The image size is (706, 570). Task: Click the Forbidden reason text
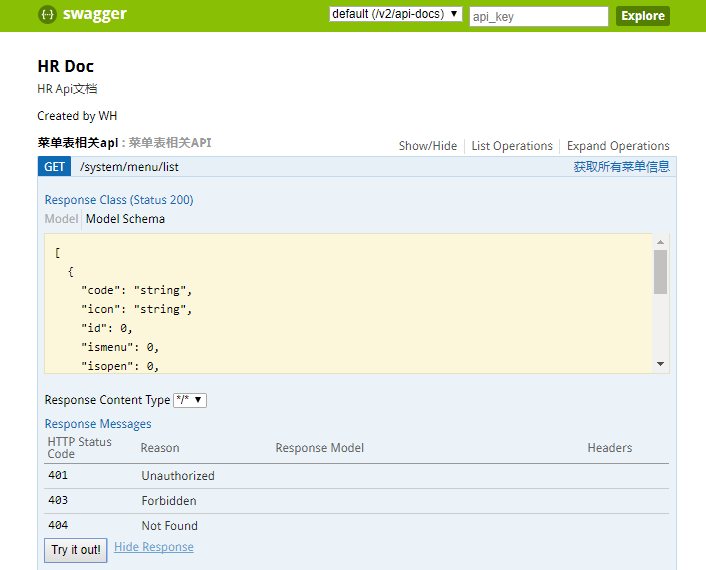coord(169,501)
